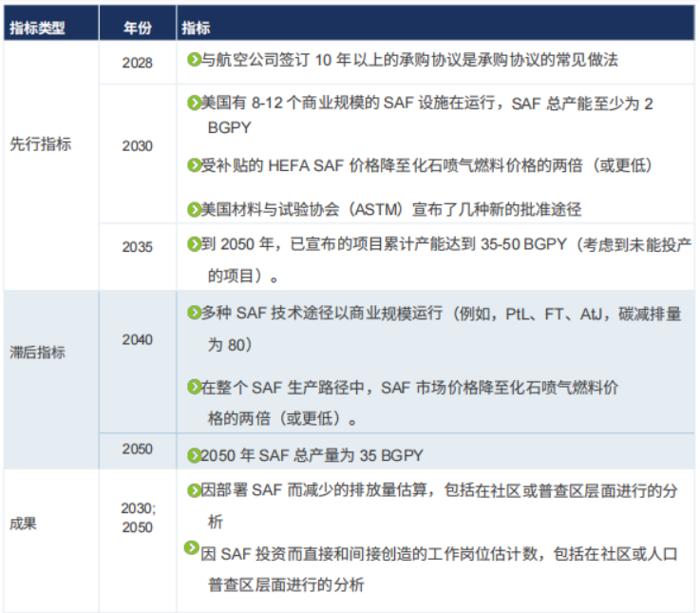Click the green bullet before 因 SAF 投资而直接
Image resolution: width=700 pixels, height=613 pixels.
point(191,547)
